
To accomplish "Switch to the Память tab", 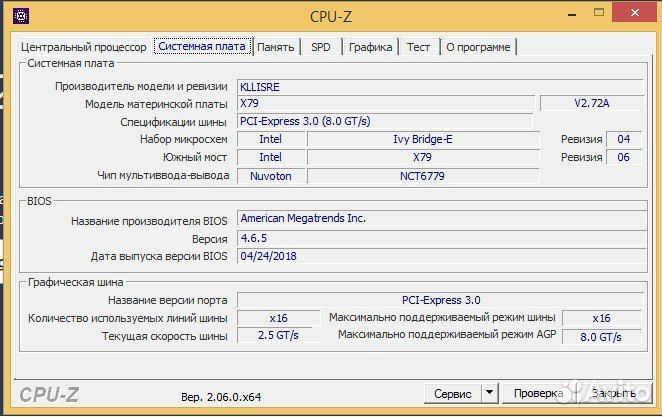I will 276,47.
